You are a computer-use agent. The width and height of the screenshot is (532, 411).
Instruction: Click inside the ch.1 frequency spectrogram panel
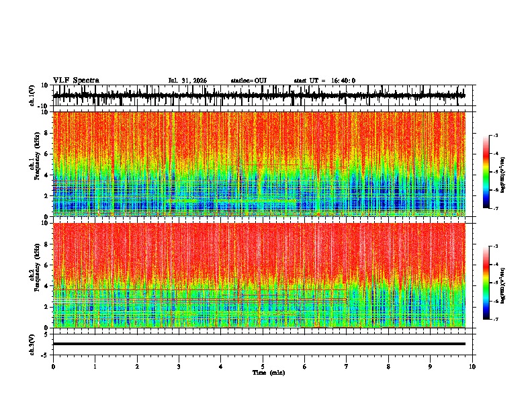coord(264,164)
